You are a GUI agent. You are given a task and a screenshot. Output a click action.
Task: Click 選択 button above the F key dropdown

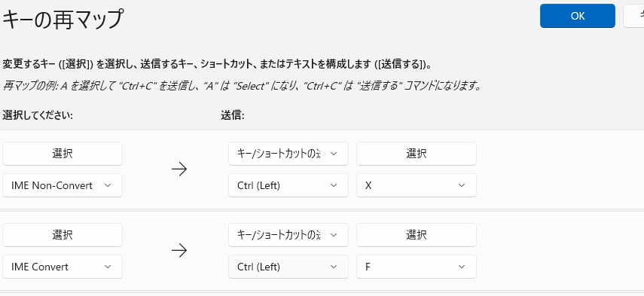[x=417, y=235]
